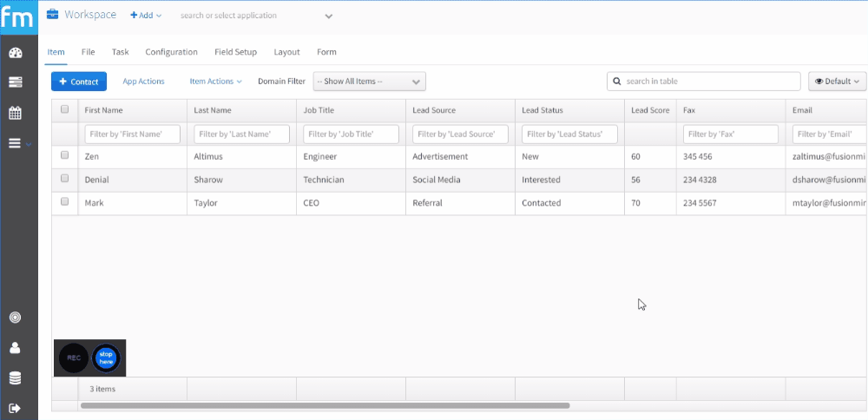Open the database icon in sidebar
Viewport: 868px width, 420px height.
(x=16, y=378)
